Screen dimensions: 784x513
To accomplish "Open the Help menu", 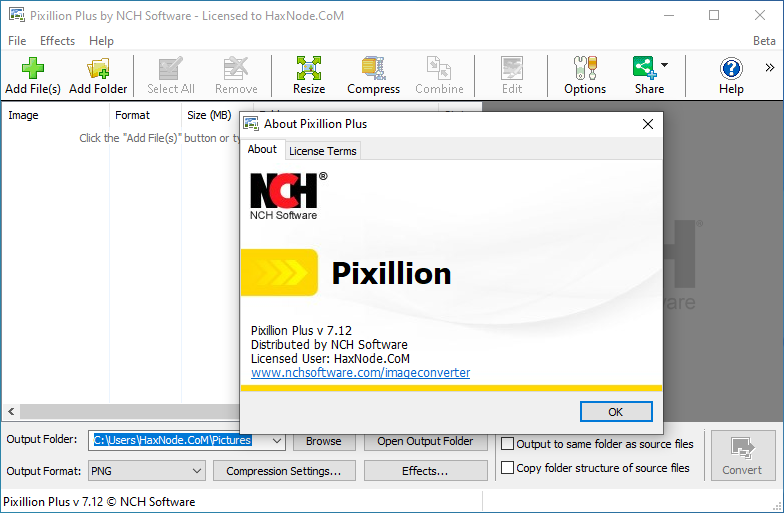I will pyautogui.click(x=102, y=40).
